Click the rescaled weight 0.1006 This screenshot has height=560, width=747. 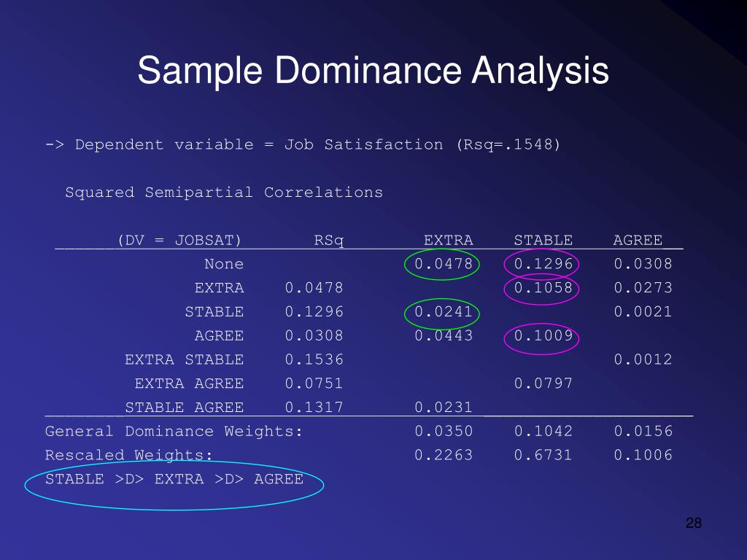point(643,455)
